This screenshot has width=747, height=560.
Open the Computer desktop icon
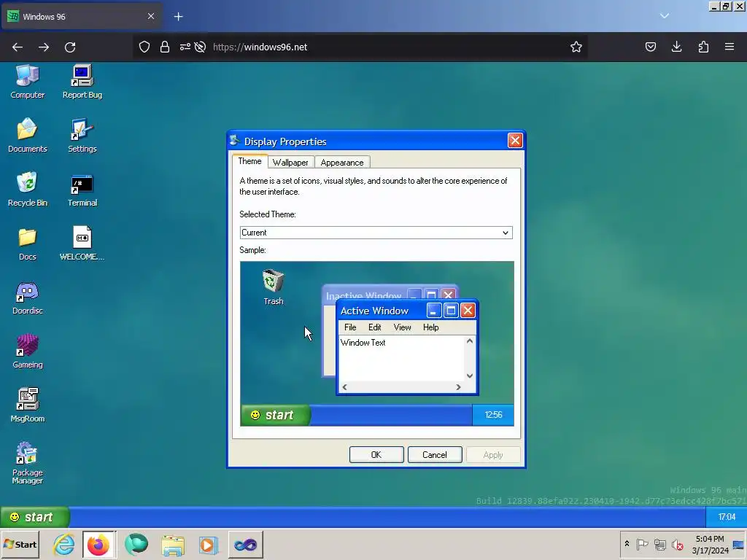(27, 82)
